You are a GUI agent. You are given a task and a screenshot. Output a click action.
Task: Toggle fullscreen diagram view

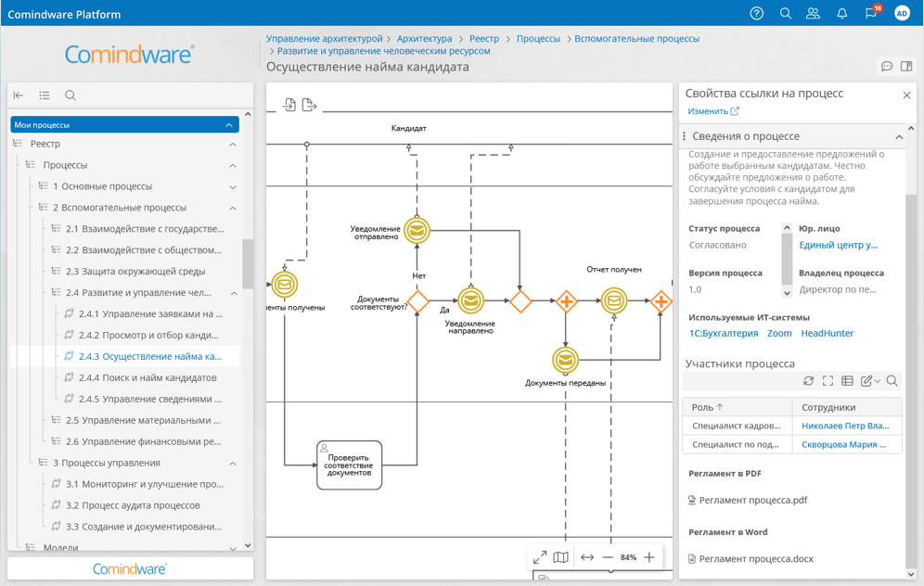(539, 557)
